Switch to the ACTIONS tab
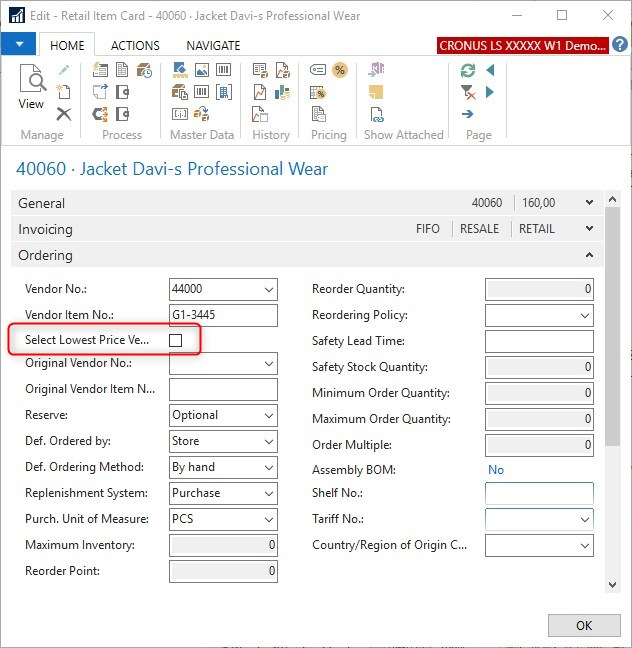The width and height of the screenshot is (632, 648). 135,46
